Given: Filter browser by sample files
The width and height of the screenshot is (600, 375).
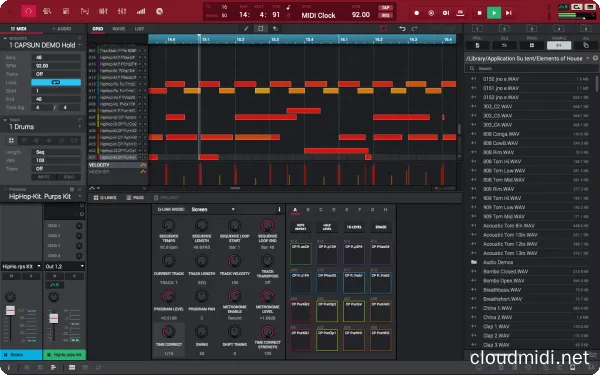Looking at the screenshot, I should [x=559, y=45].
